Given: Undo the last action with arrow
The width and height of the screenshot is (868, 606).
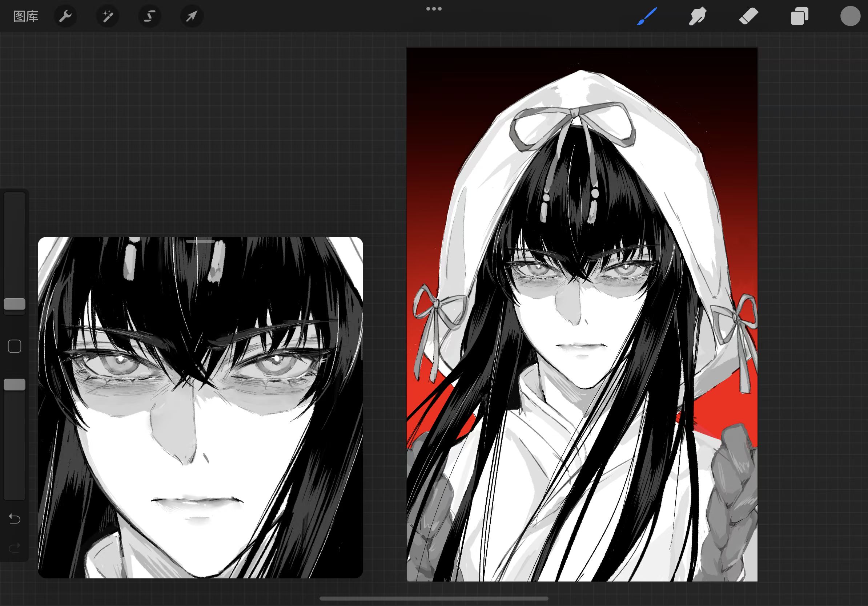Looking at the screenshot, I should pyautogui.click(x=15, y=519).
